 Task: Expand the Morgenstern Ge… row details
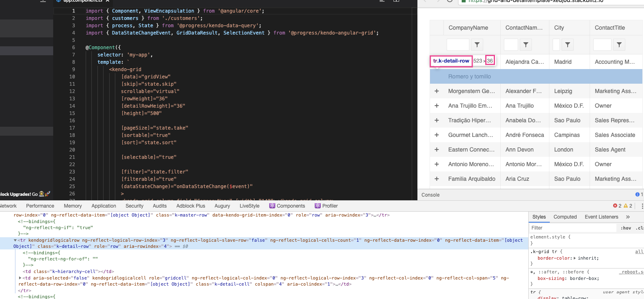coord(437,91)
